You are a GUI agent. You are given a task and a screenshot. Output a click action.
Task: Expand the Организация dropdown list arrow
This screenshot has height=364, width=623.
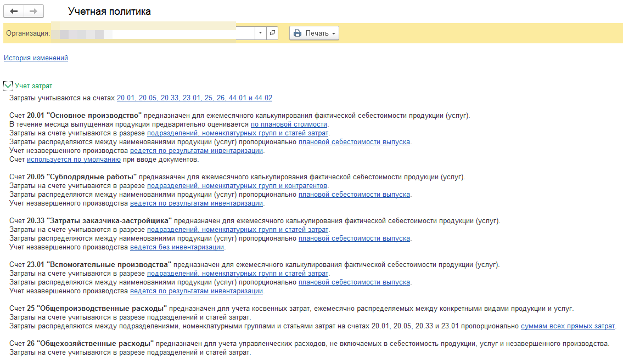[x=261, y=33]
